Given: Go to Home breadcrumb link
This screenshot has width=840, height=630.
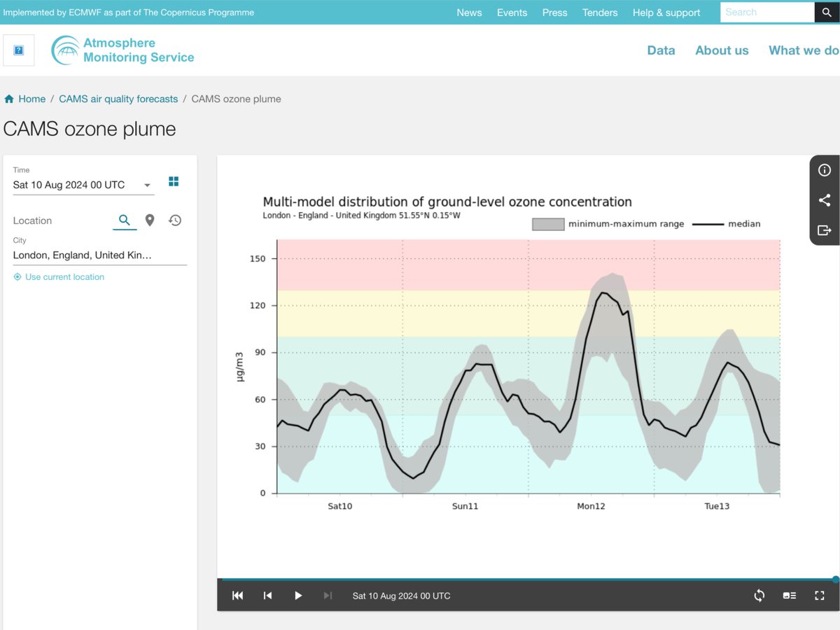Looking at the screenshot, I should coord(25,99).
